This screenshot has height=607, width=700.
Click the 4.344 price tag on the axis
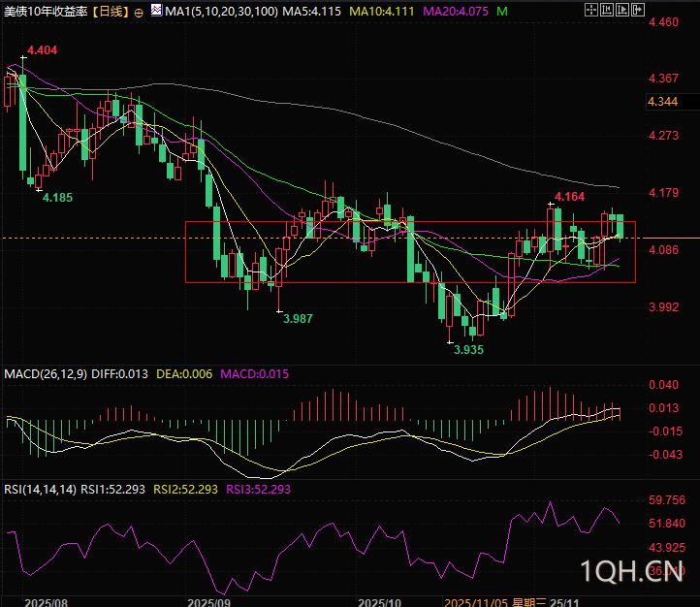(x=663, y=101)
